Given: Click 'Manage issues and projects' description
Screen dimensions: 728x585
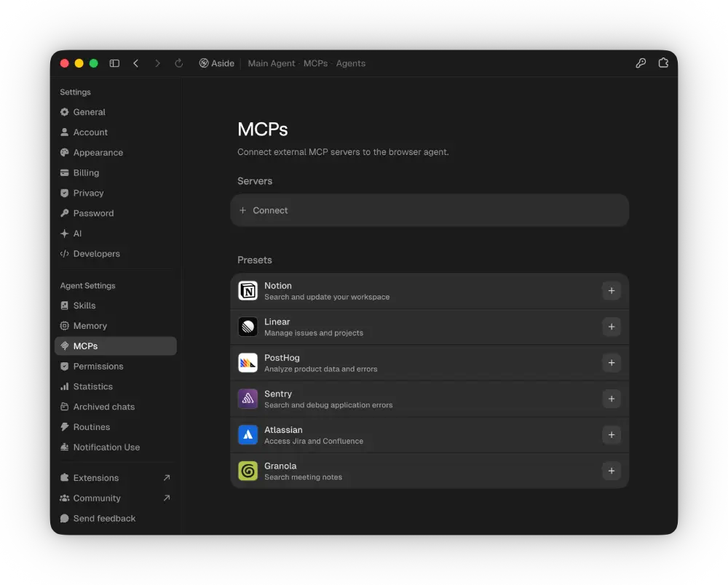Looking at the screenshot, I should pyautogui.click(x=314, y=333).
